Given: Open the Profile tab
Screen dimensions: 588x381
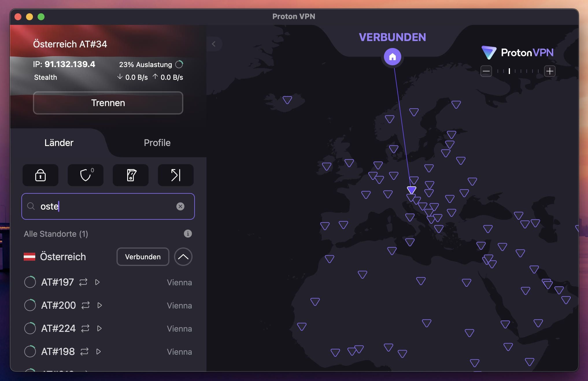Looking at the screenshot, I should tap(157, 143).
